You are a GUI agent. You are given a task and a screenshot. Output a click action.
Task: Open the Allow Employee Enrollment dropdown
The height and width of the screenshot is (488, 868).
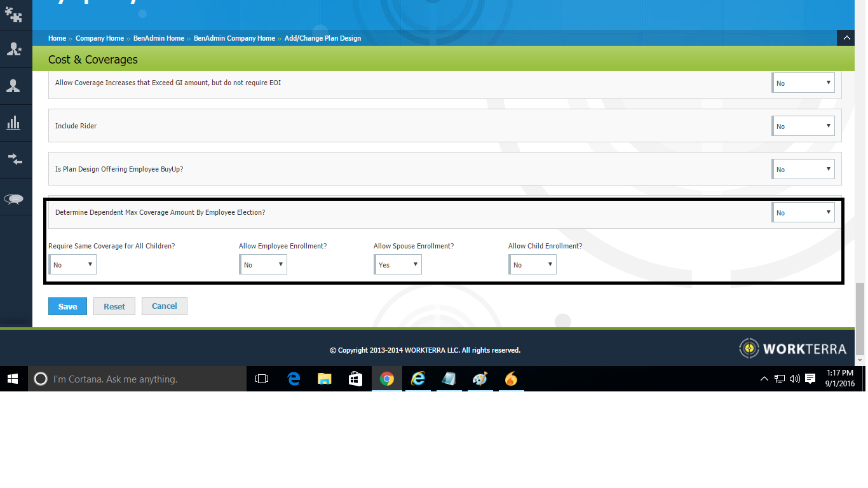[263, 264]
